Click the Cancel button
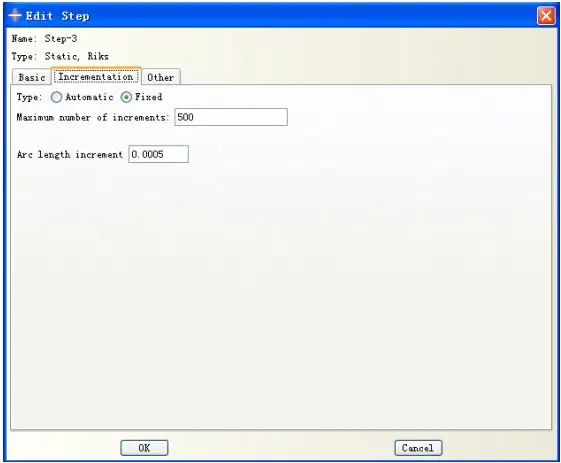The height and width of the screenshot is (463, 561). [418, 448]
